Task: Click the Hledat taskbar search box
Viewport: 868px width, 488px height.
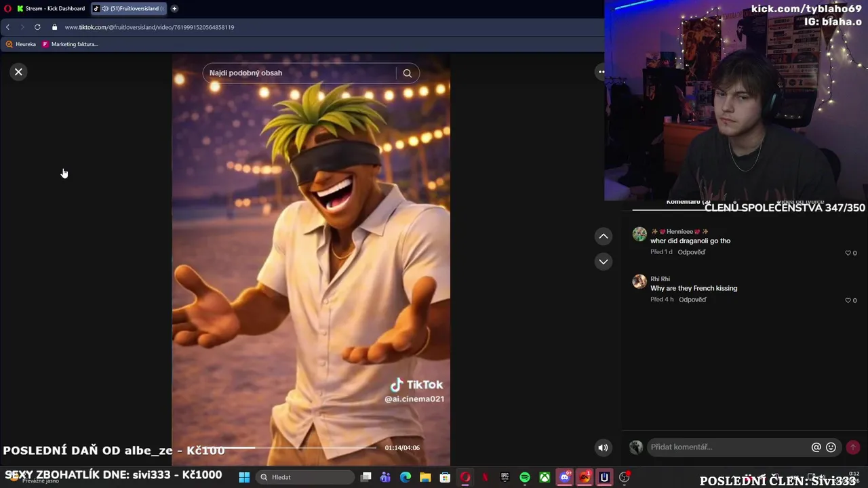Action: click(x=305, y=477)
